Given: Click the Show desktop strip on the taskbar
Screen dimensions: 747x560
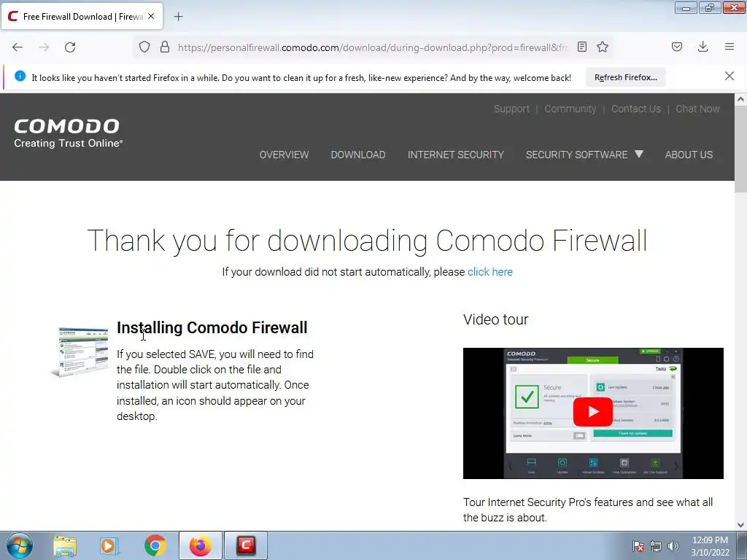Looking at the screenshot, I should 742,545.
